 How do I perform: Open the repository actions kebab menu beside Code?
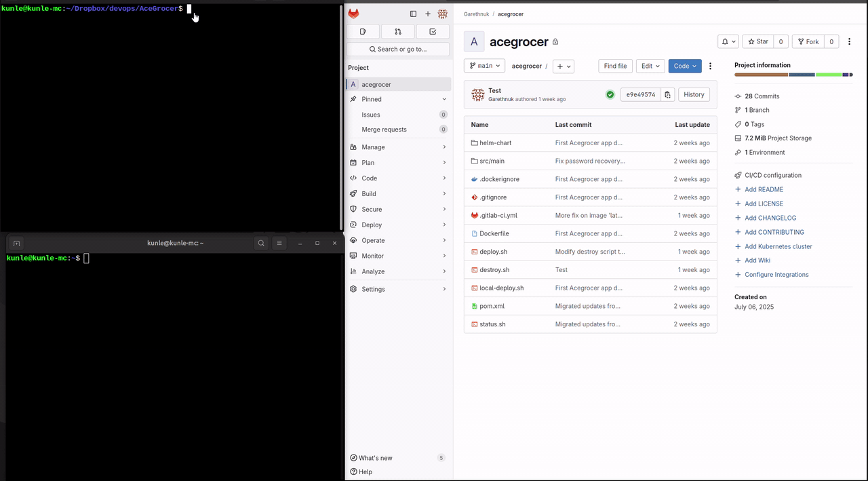[710, 66]
